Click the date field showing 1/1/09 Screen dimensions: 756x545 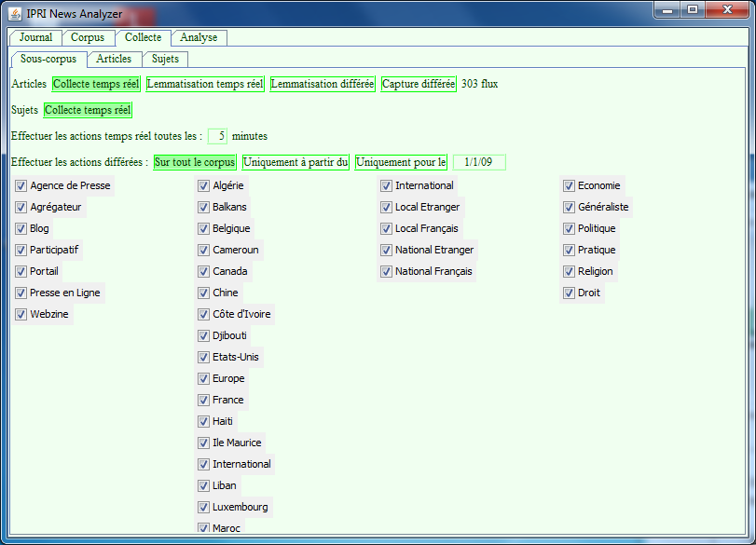pos(479,162)
